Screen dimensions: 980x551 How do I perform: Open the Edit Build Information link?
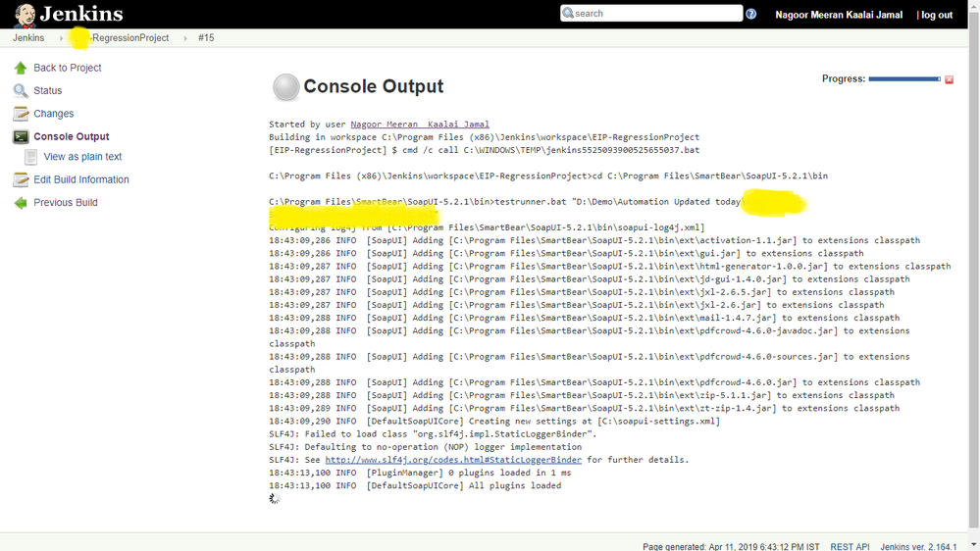pyautogui.click(x=81, y=180)
